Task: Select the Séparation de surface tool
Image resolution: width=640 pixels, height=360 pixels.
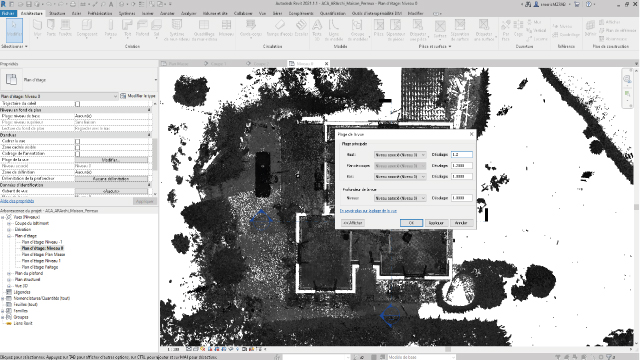Action: tap(460, 30)
